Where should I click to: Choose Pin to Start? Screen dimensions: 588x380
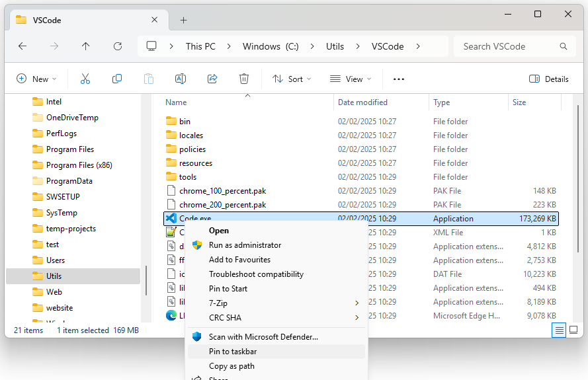tap(276, 289)
